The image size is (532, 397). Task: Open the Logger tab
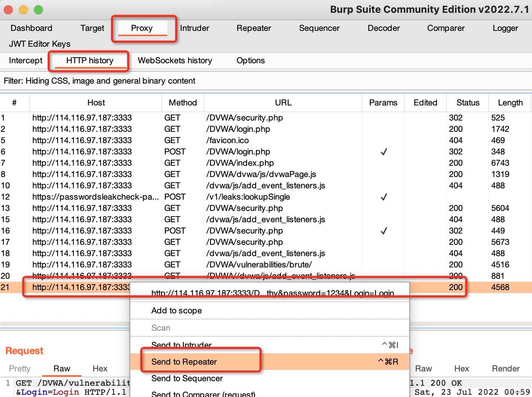click(505, 28)
